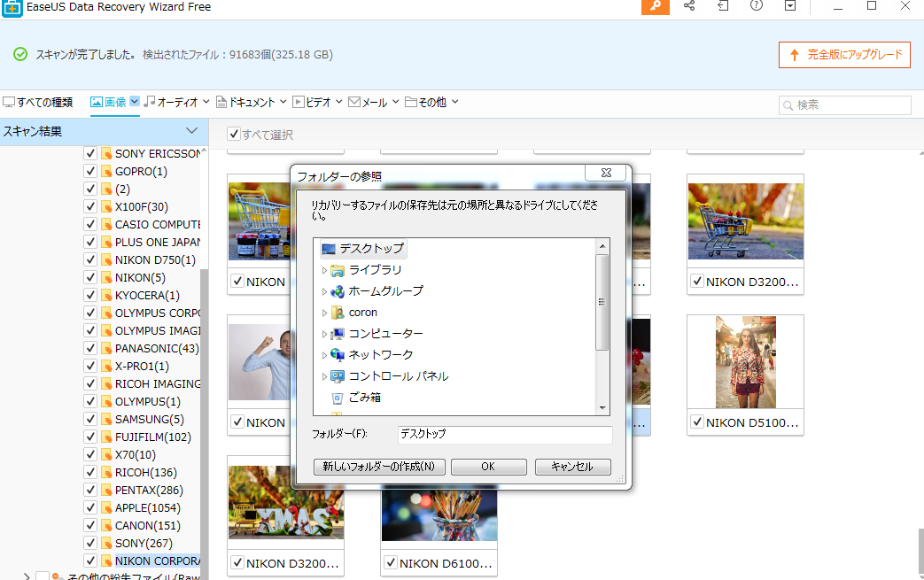Screen dimensions: 924x580
Task: Toggle the すべて選択 select all checkbox
Action: click(x=234, y=135)
